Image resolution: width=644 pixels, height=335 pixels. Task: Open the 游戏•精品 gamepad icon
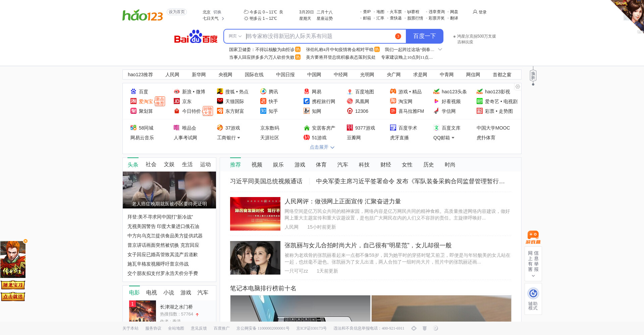pos(393,91)
